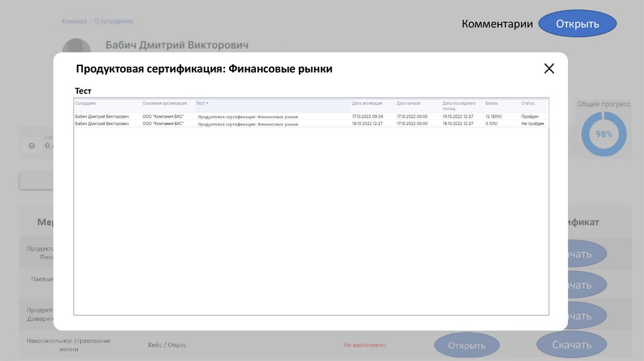Click the Команда breadcrumb link
The image size is (644, 361).
click(74, 21)
